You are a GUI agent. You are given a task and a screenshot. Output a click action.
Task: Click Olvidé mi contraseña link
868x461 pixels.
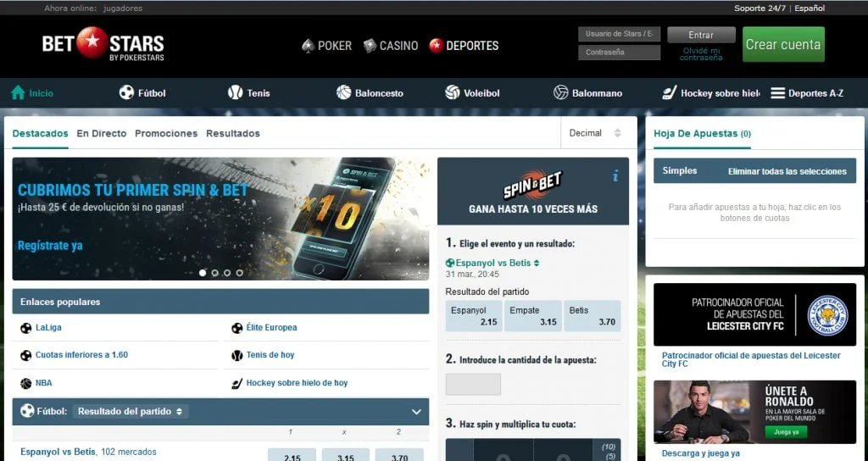701,53
